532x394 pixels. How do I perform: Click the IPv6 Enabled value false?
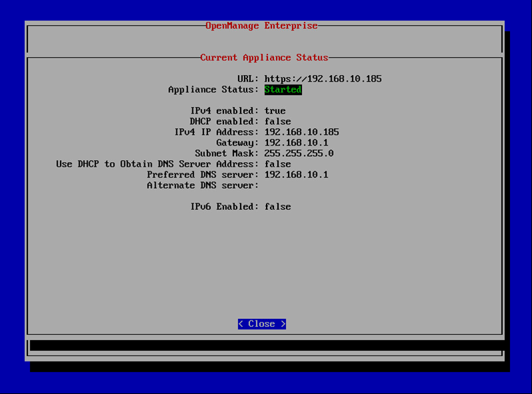pyautogui.click(x=277, y=207)
